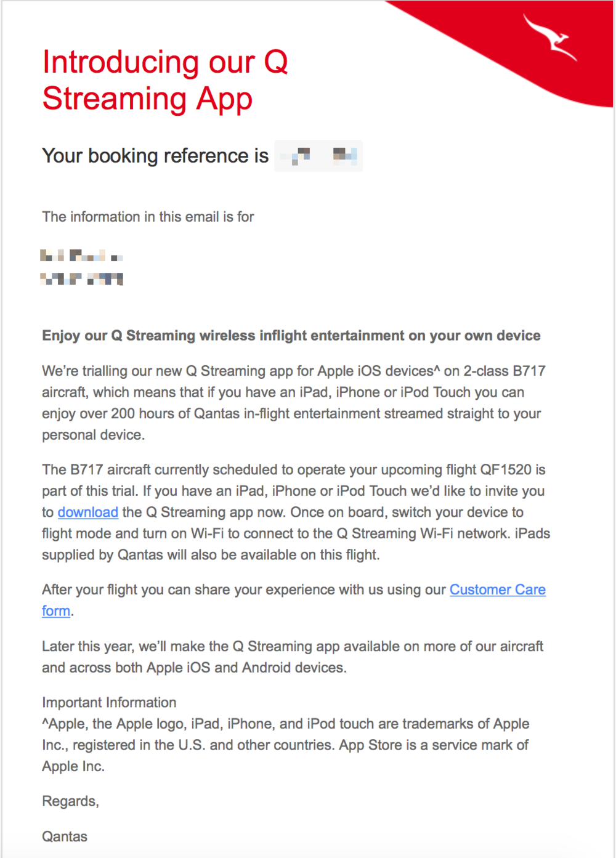Click the second blurred passenger name line
616x858 pixels.
click(81, 280)
